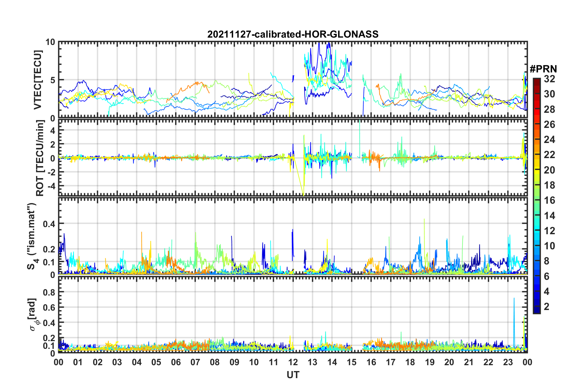Image resolution: width=586 pixels, height=392 pixels.
Task: Select the "ROT [TECU/min]" y-axis label
Action: point(40,158)
